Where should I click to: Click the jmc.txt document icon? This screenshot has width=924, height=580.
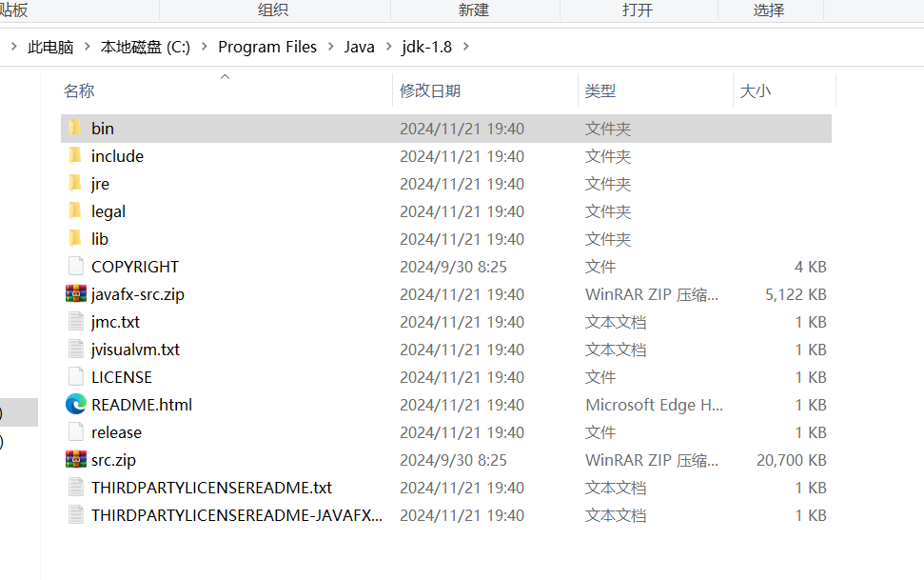[76, 322]
